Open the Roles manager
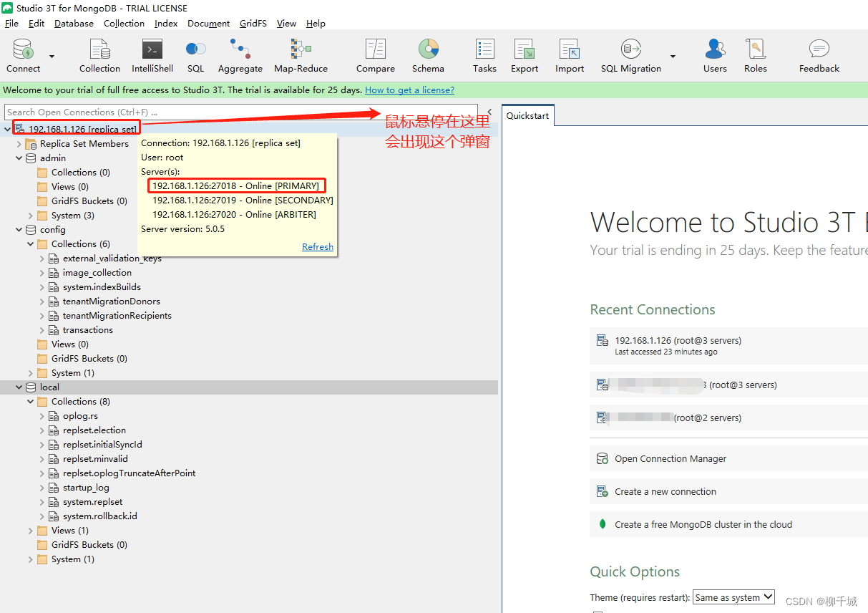Viewport: 868px width, 613px height. coord(755,56)
